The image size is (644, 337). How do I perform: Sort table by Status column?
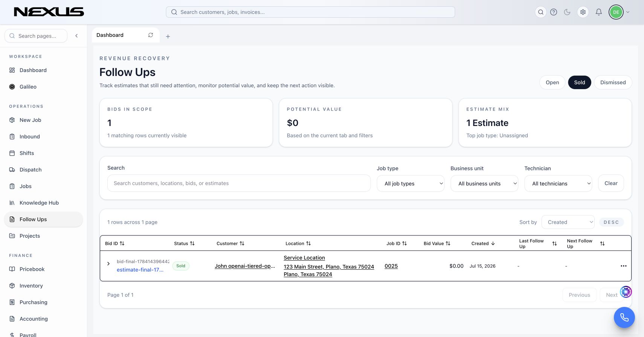[x=184, y=243]
